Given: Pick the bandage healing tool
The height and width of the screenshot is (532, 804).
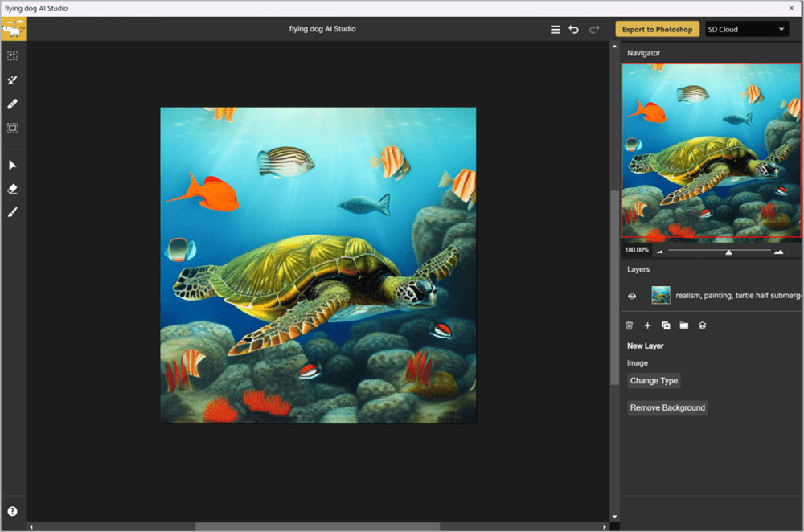Looking at the screenshot, I should click(x=13, y=104).
